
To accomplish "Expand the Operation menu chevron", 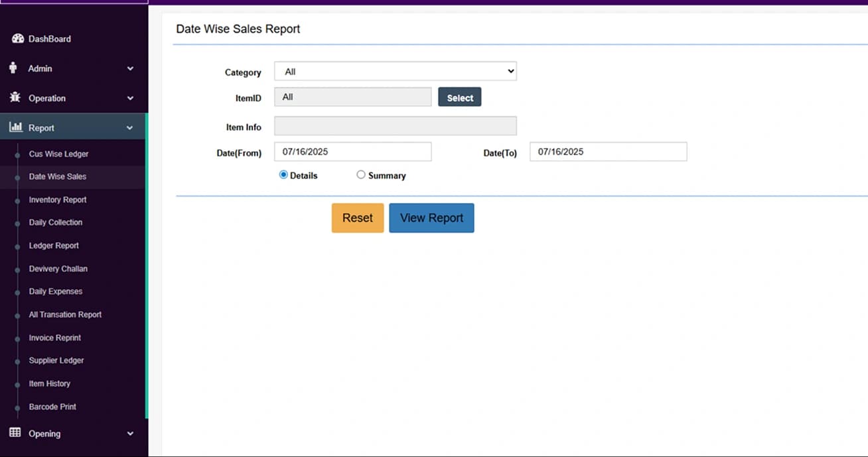I will pos(130,98).
